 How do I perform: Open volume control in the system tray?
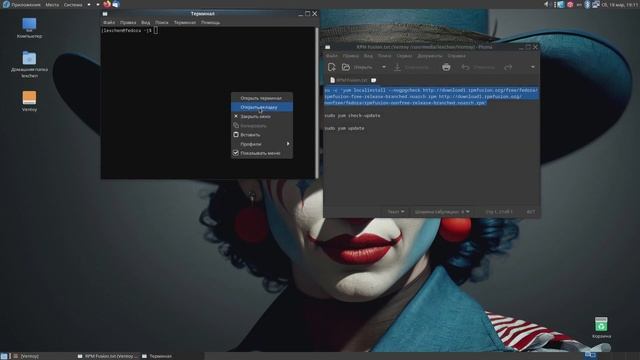(547, 4)
